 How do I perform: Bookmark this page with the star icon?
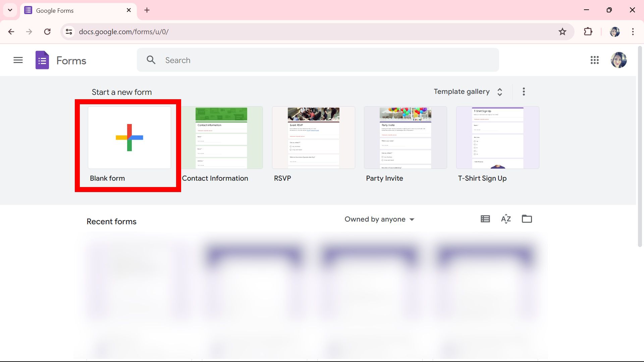pyautogui.click(x=562, y=32)
